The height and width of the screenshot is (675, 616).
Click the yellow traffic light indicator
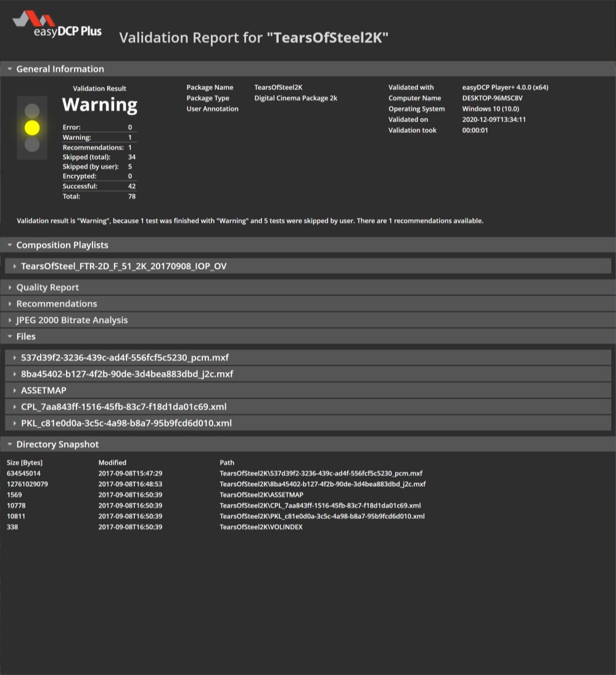coord(32,128)
